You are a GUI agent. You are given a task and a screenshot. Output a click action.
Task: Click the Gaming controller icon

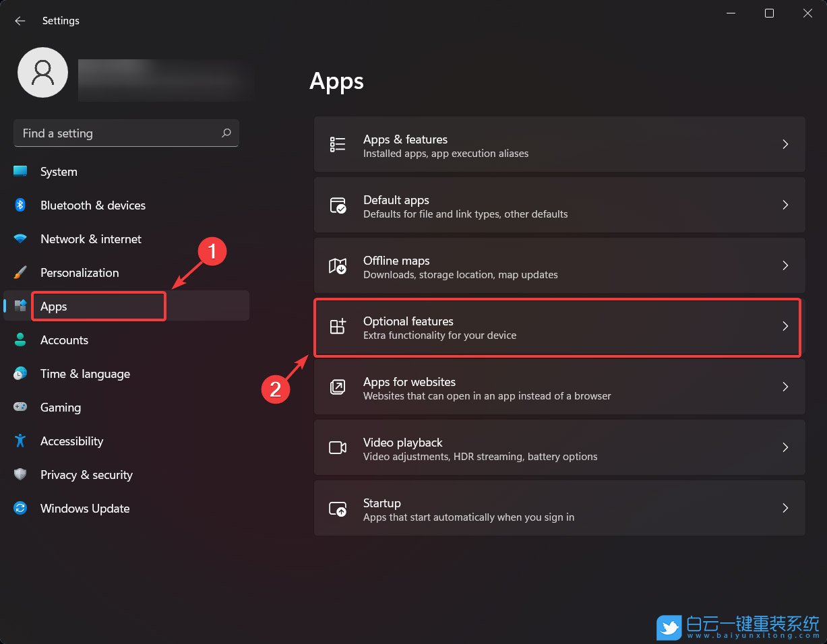tap(20, 408)
